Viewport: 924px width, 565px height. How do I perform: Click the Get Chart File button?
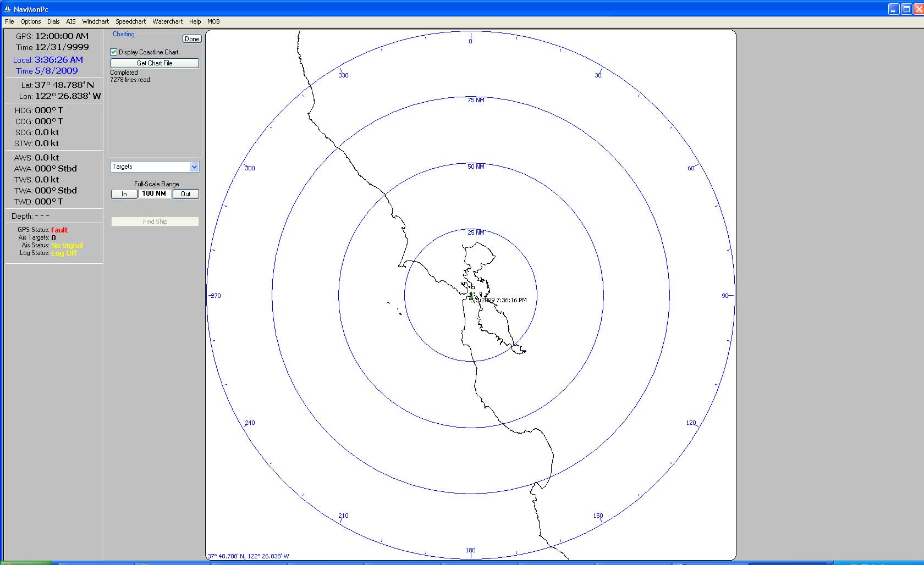(x=155, y=63)
